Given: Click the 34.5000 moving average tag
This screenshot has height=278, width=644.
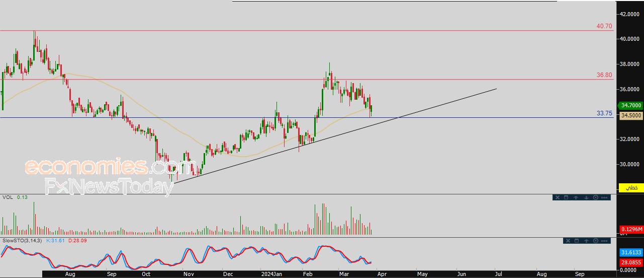Looking at the screenshot, I should pos(631,115).
